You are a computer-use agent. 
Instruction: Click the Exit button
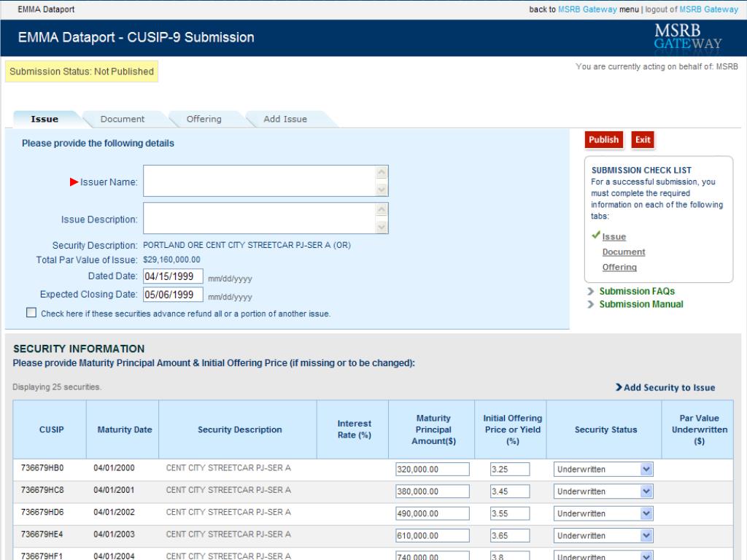642,139
